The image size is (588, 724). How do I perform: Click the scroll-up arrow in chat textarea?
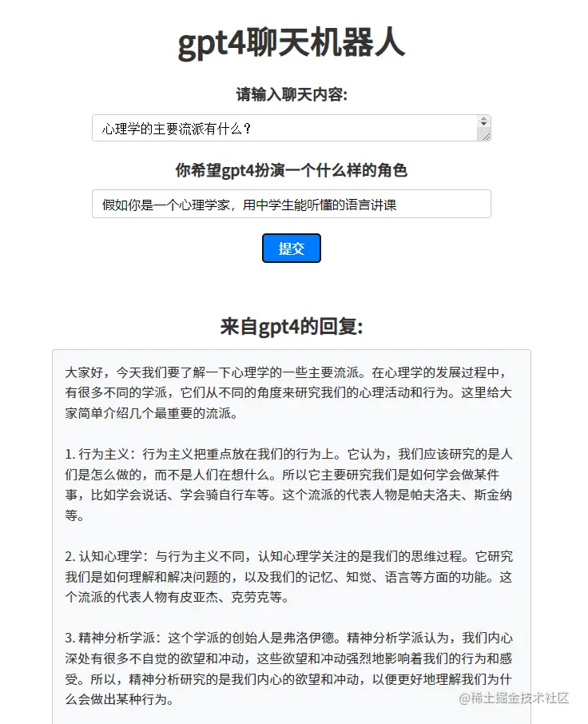[x=483, y=119]
